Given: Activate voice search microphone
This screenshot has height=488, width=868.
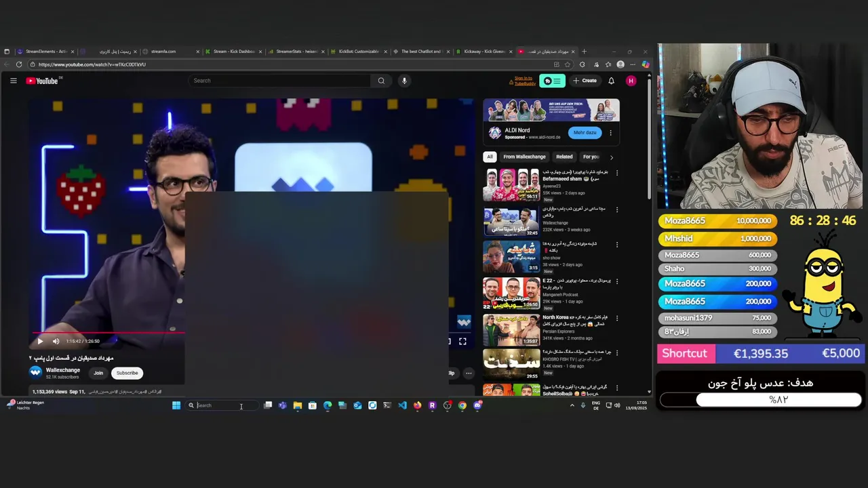Looking at the screenshot, I should [x=404, y=81].
